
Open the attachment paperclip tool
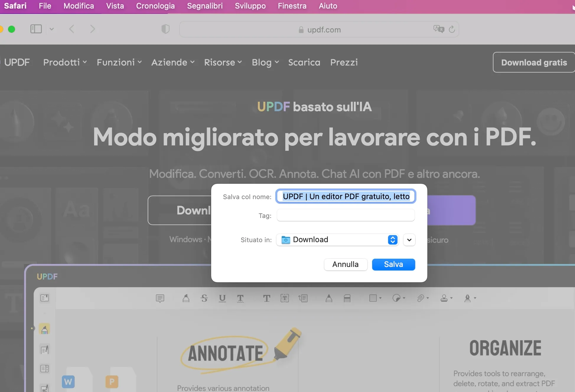point(423,298)
